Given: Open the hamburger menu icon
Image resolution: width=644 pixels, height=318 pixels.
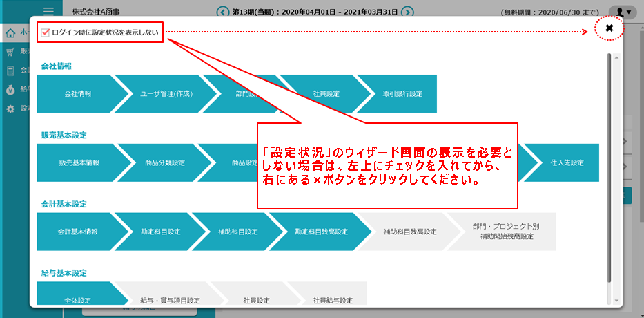Looking at the screenshot, I should [x=48, y=10].
